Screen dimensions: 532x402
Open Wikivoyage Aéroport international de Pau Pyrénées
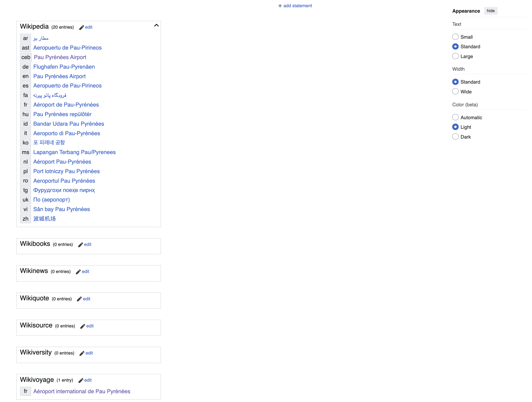click(x=82, y=391)
